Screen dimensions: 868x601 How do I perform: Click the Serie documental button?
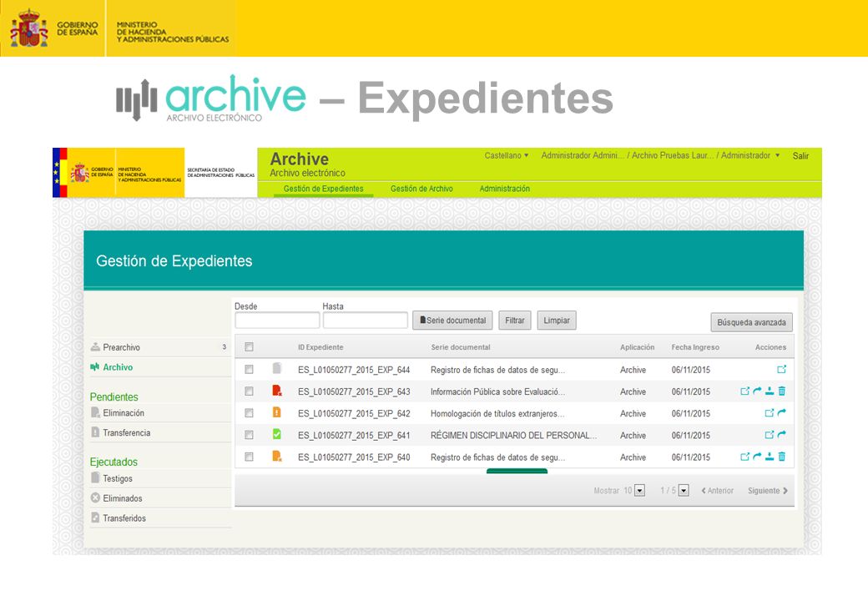[x=452, y=321]
